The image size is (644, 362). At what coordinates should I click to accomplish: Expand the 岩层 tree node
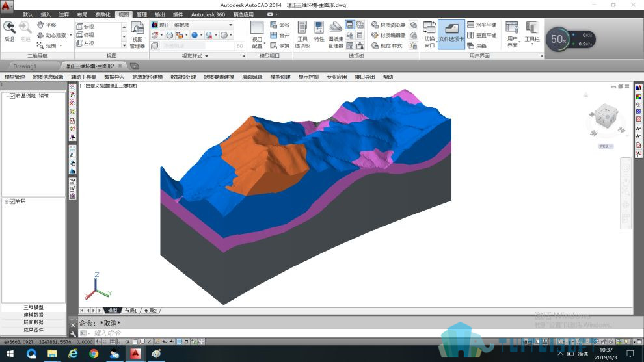pos(6,201)
